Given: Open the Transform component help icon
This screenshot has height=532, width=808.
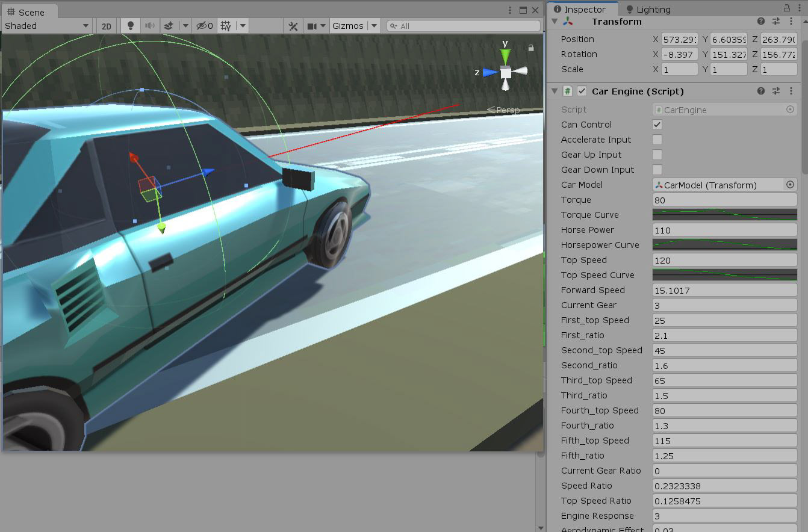Looking at the screenshot, I should coord(761,22).
